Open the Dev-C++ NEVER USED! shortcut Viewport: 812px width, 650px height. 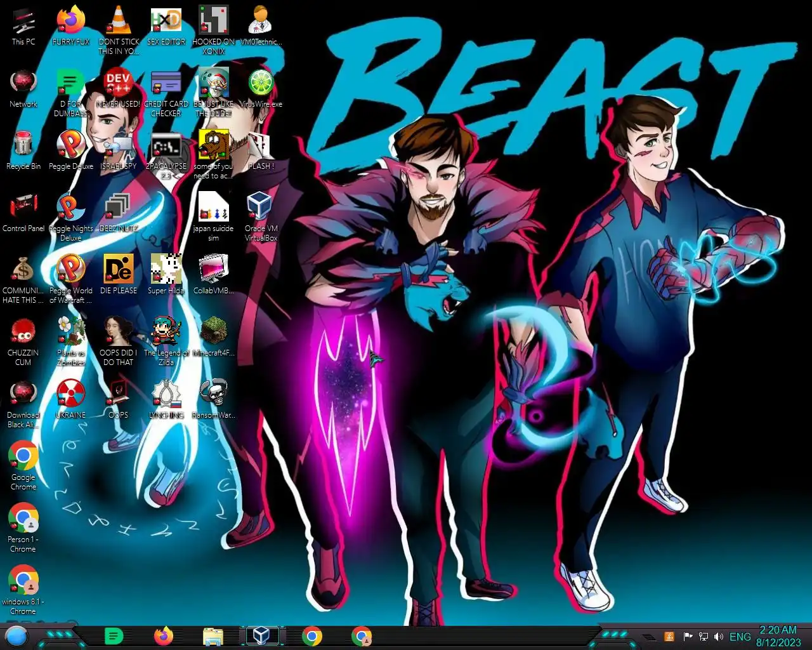[x=119, y=88]
